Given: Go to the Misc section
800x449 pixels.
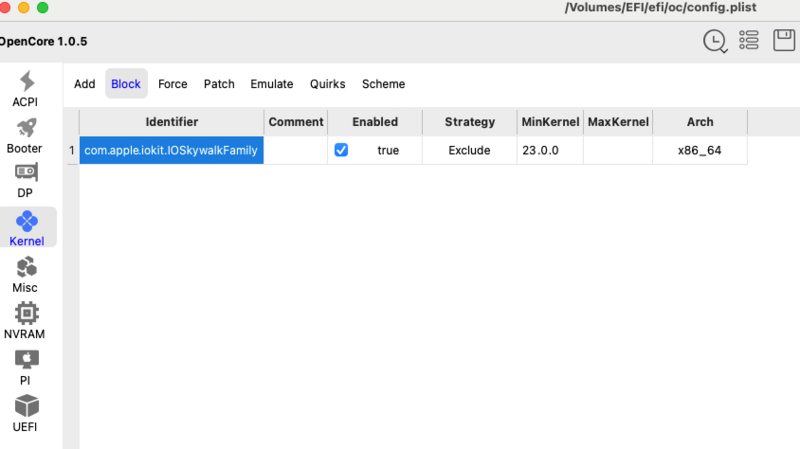Looking at the screenshot, I should point(26,274).
